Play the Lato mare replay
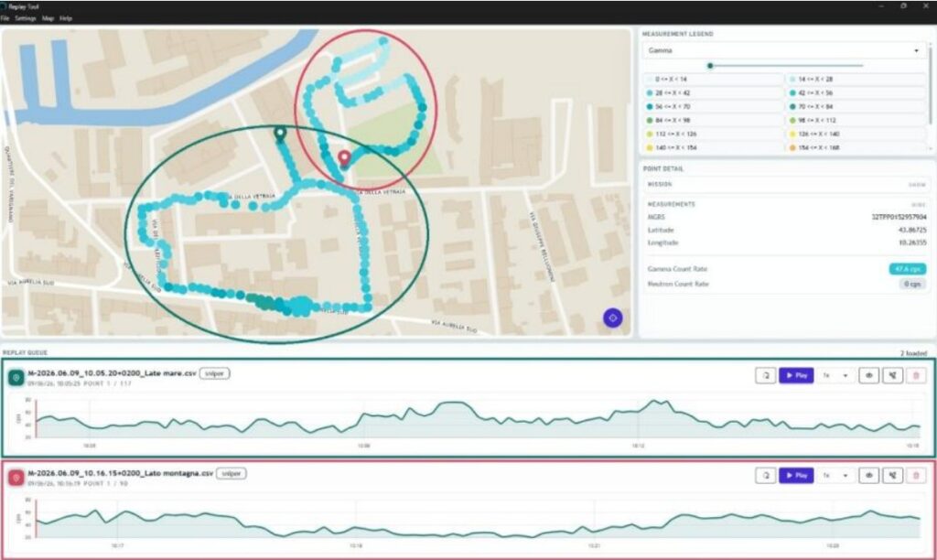This screenshot has height=560, width=937. 796,375
